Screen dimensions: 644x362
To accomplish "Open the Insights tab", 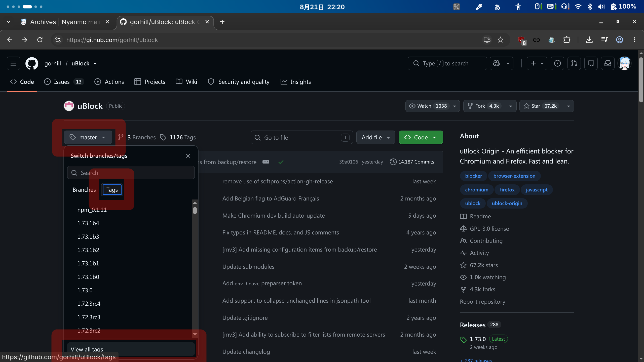I will point(296,82).
